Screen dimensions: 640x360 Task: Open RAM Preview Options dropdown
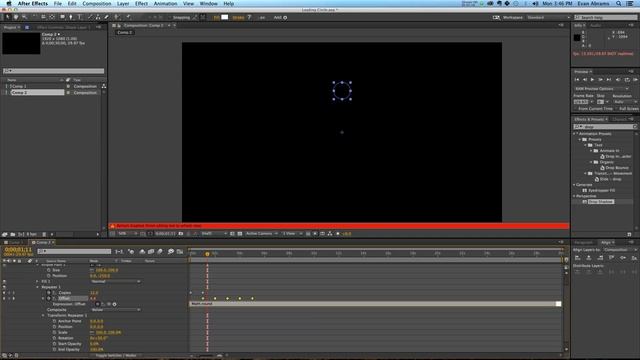[602, 89]
